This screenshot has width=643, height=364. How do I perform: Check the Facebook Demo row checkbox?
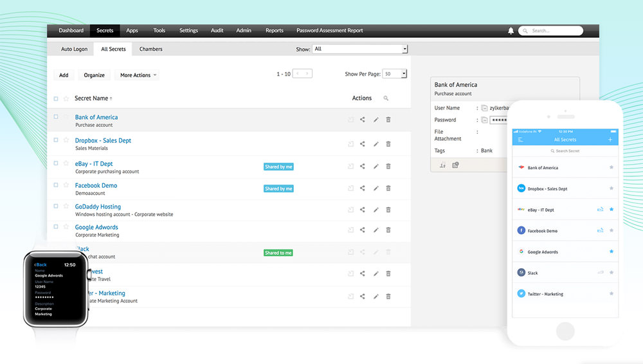56,185
